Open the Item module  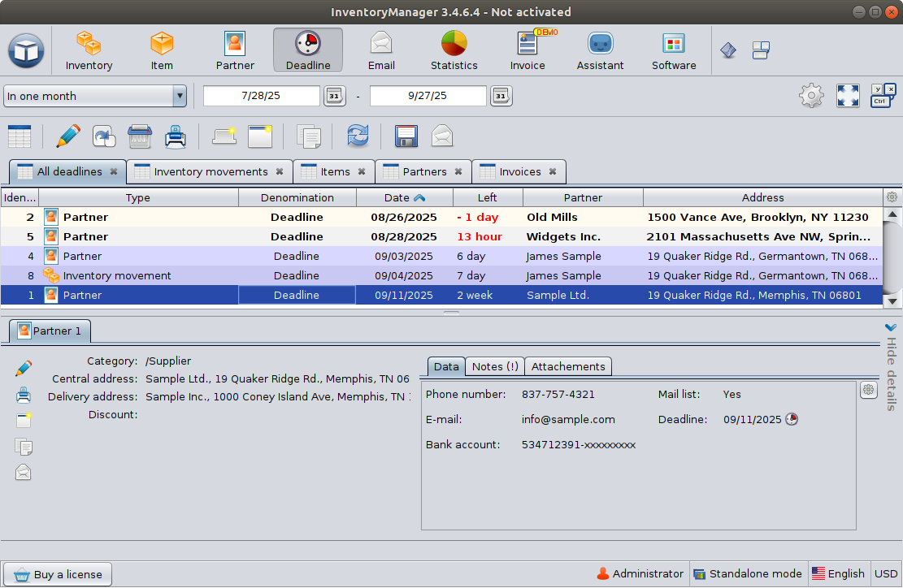(162, 50)
